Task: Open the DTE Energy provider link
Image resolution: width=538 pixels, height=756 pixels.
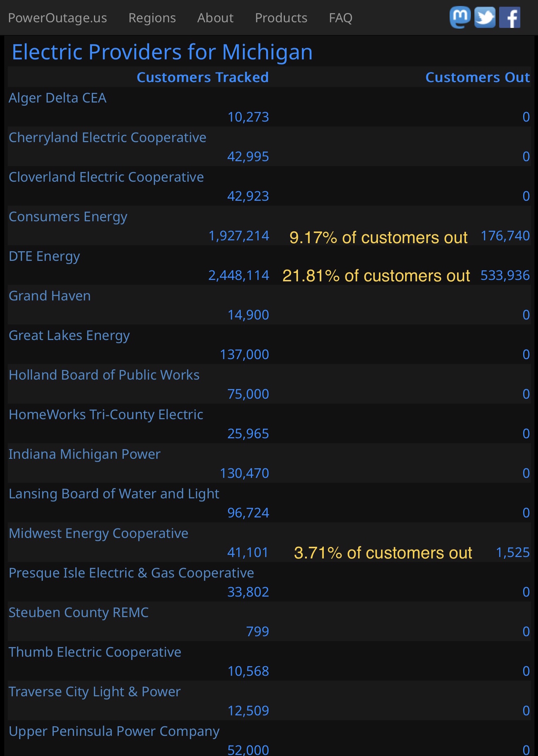Action: click(x=44, y=256)
